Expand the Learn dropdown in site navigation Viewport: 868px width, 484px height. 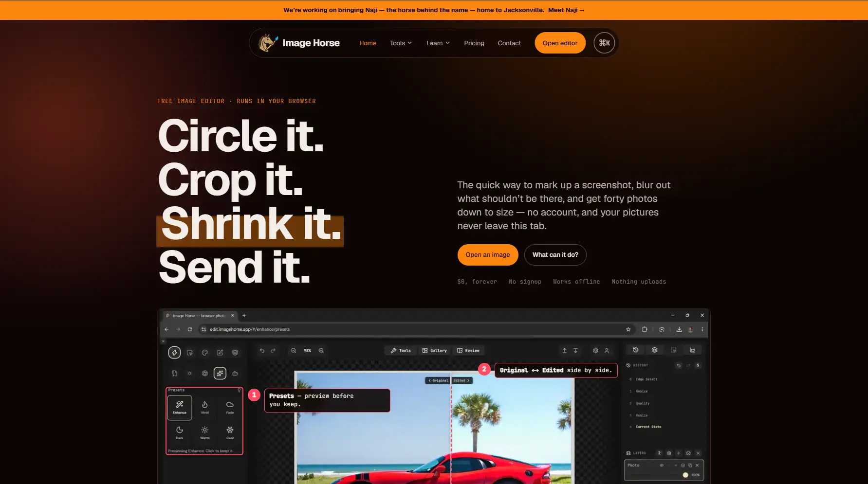click(x=438, y=43)
